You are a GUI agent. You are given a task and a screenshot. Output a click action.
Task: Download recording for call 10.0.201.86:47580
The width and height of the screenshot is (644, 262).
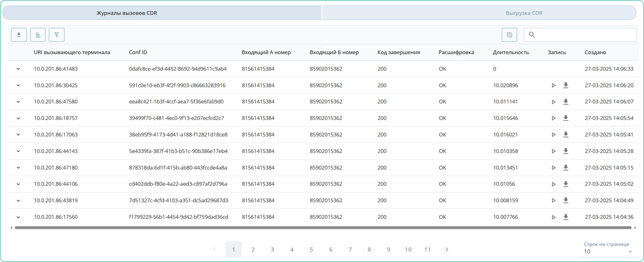[566, 102]
